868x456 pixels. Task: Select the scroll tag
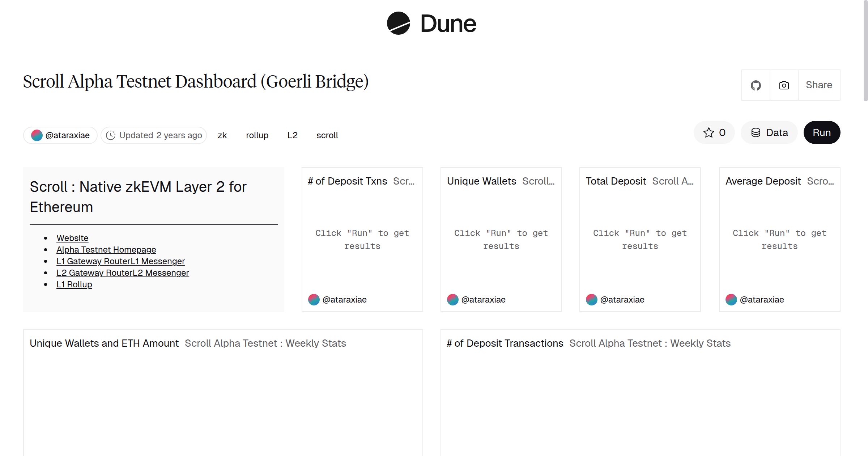pos(327,135)
